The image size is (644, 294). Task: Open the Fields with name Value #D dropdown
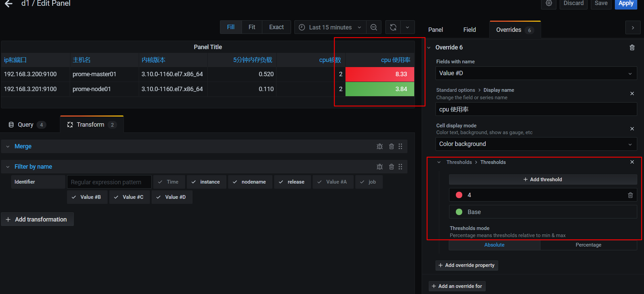point(536,73)
